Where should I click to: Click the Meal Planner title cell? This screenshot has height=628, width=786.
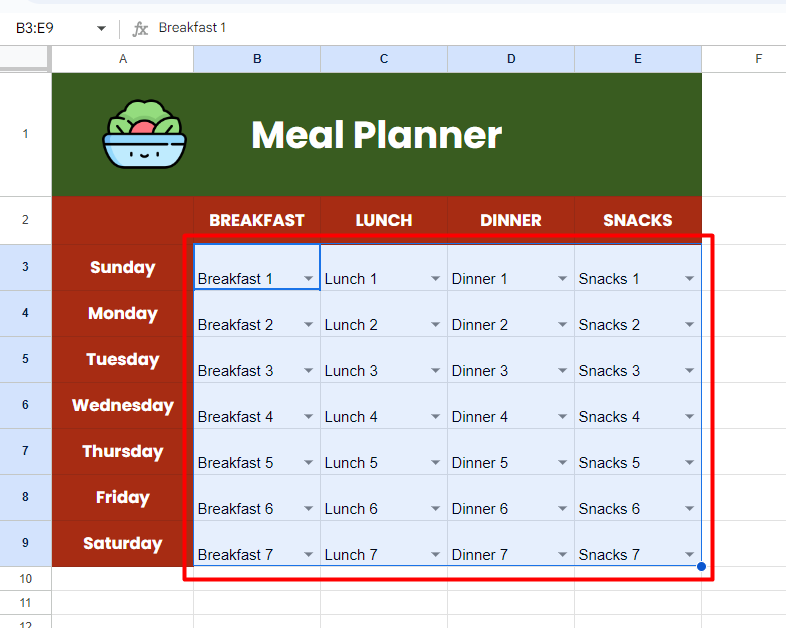coord(377,134)
